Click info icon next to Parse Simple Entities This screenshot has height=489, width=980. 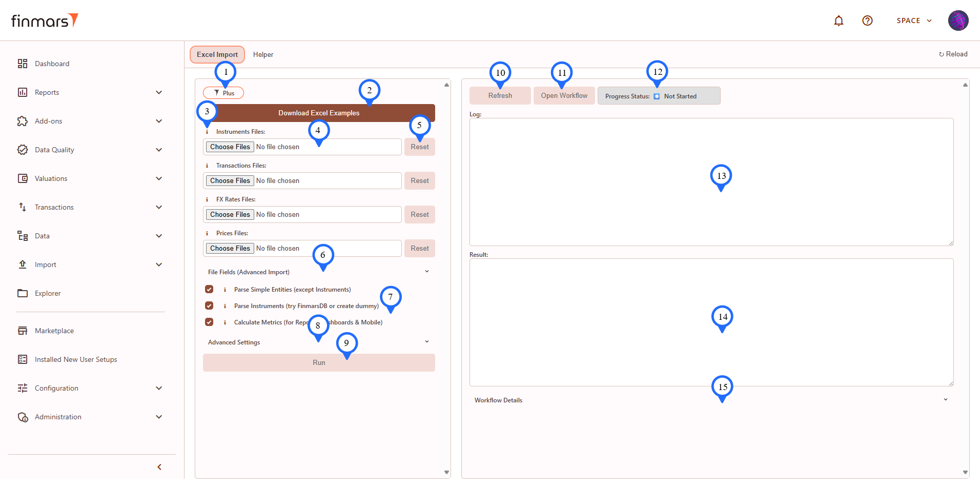pyautogui.click(x=225, y=290)
